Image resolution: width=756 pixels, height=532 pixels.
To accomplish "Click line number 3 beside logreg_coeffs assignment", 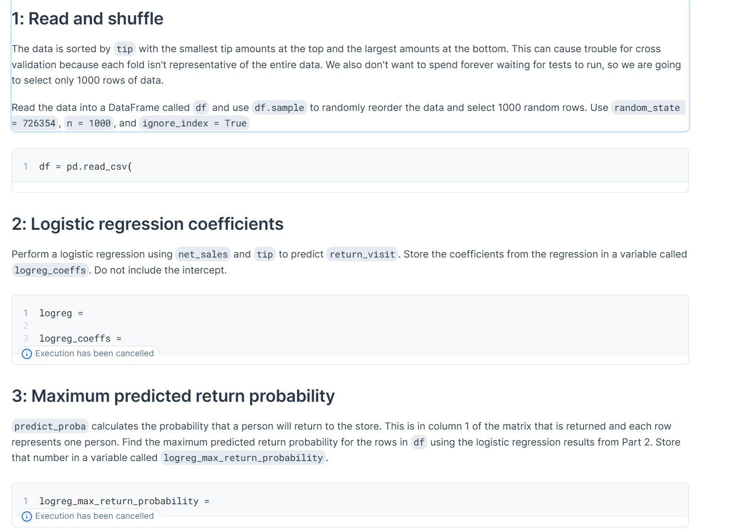I will coord(25,338).
